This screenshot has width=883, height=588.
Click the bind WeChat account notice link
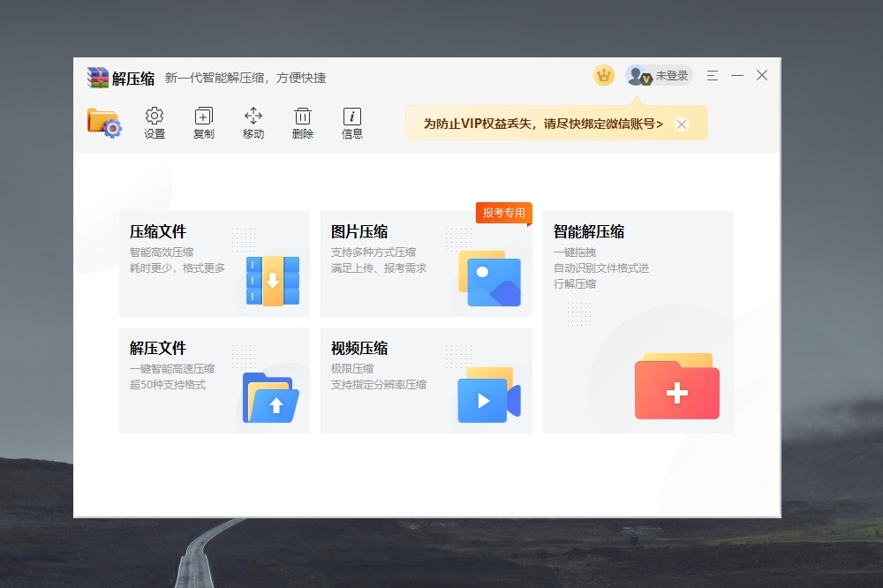543,124
